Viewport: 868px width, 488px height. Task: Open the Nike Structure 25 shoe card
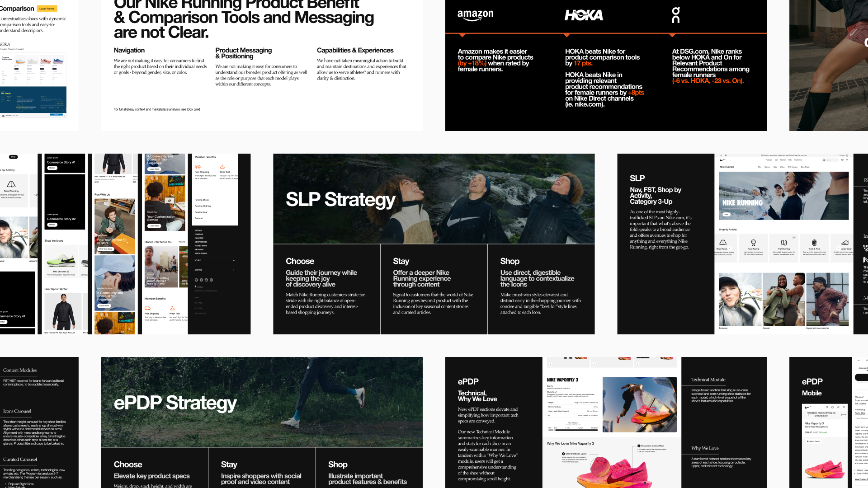61,260
